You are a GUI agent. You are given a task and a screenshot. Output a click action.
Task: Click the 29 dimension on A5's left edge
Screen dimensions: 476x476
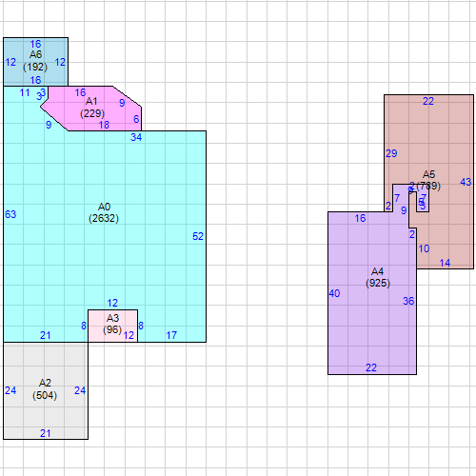click(391, 153)
